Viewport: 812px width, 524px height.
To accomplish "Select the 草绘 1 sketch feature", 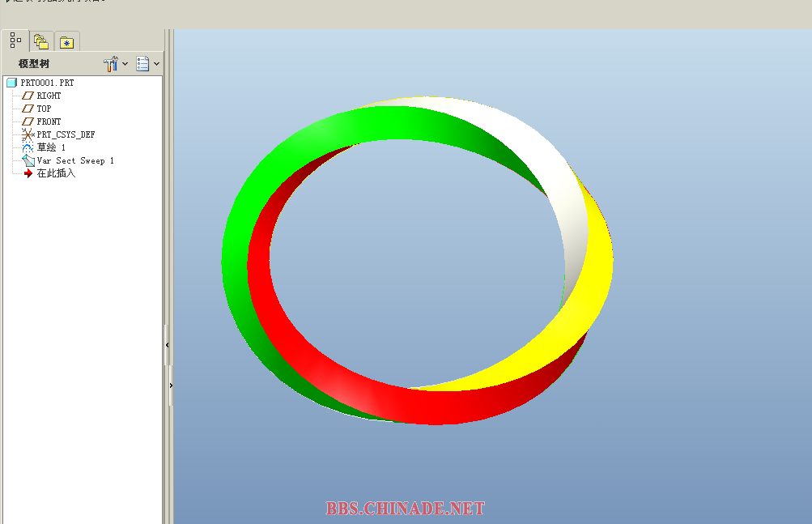I will [x=51, y=147].
